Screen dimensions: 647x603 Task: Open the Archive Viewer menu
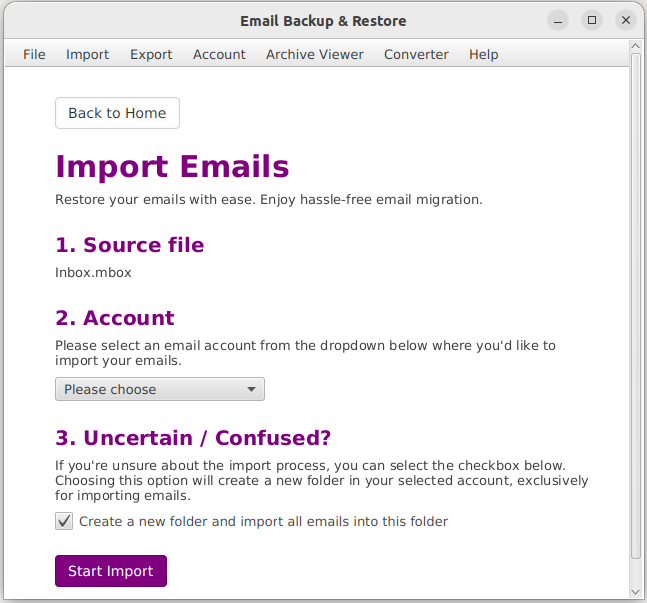[x=315, y=54]
